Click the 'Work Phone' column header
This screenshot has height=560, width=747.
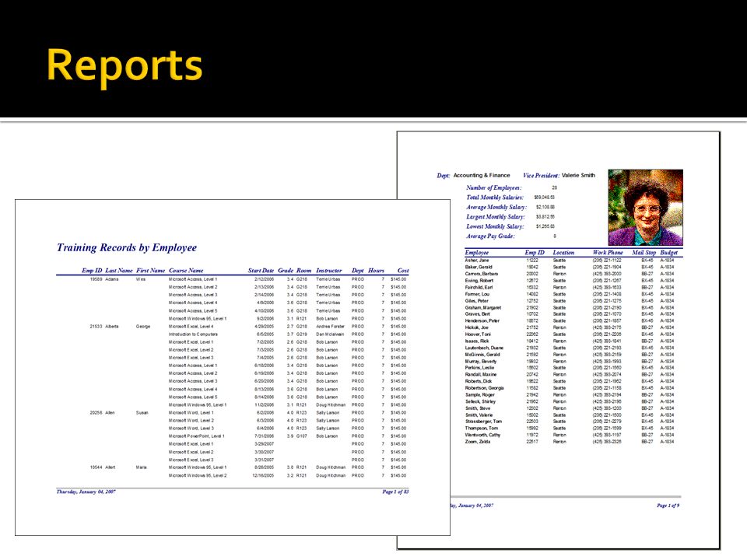[x=608, y=253]
